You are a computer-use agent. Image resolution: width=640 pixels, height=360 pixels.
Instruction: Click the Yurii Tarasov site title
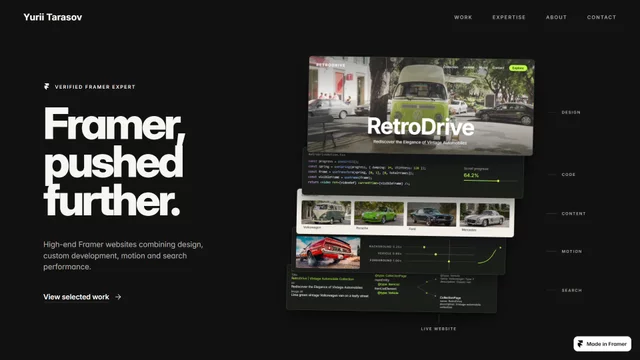click(x=53, y=17)
